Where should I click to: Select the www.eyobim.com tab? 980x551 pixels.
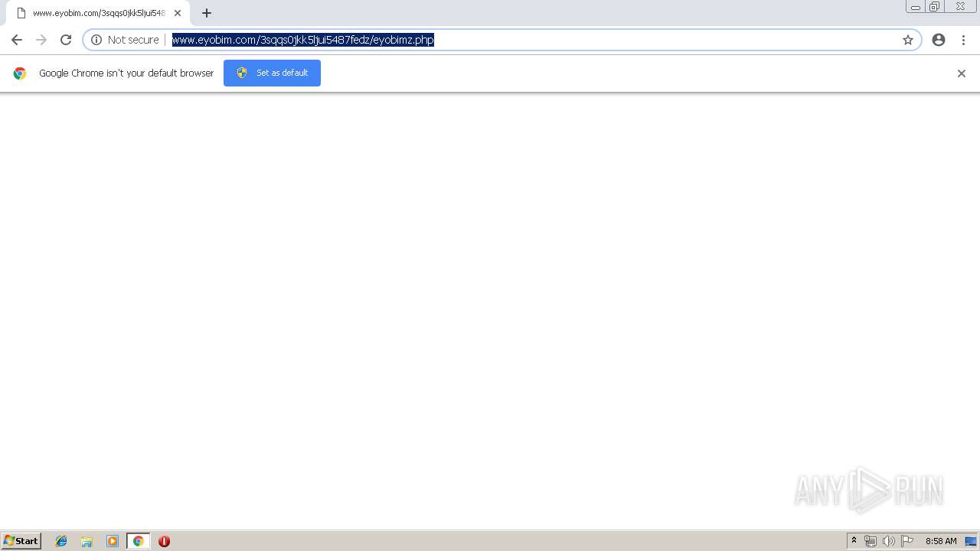pos(98,13)
